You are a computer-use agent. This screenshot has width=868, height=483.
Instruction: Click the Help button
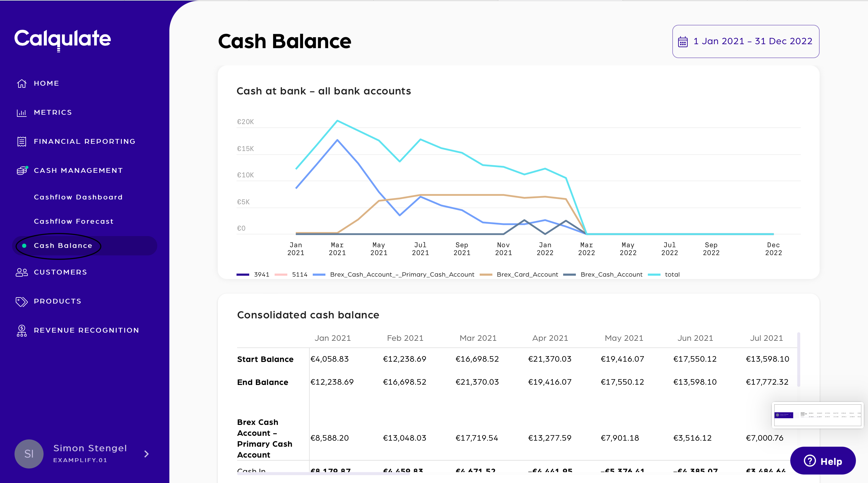click(x=823, y=461)
